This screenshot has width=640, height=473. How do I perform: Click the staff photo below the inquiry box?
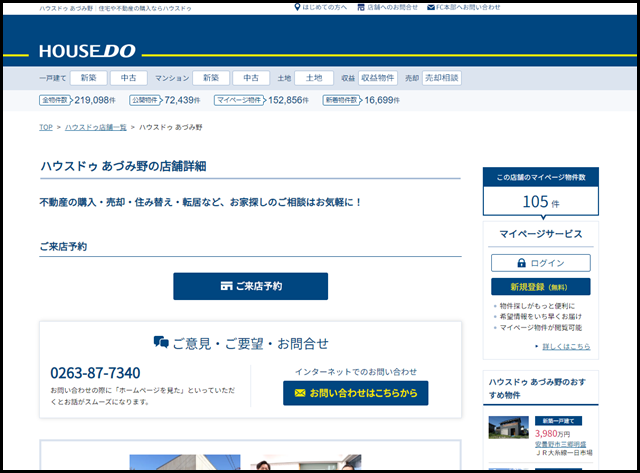tap(306, 462)
